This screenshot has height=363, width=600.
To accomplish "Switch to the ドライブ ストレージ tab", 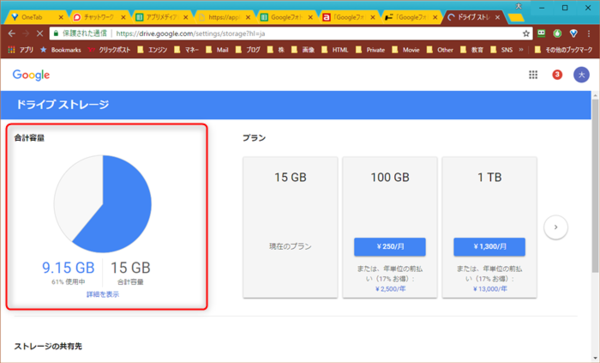I will [x=474, y=17].
